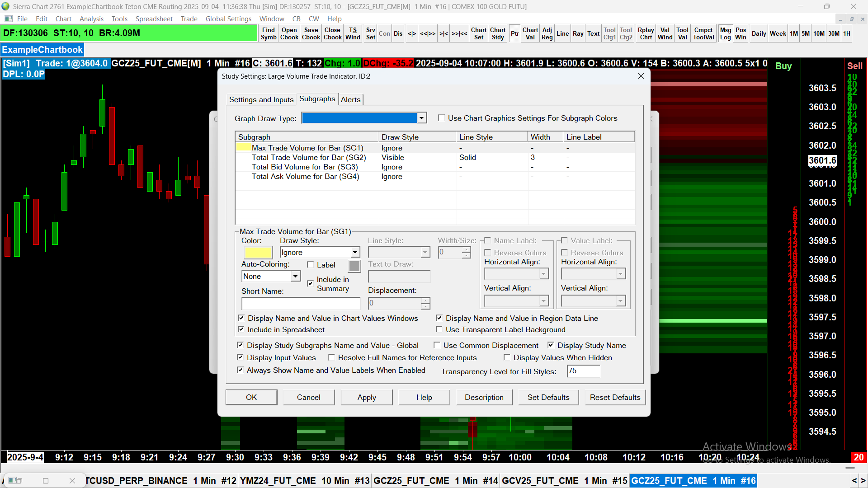Image resolution: width=868 pixels, height=488 pixels.
Task: Switch chart to Daily timeframe
Action: click(x=759, y=33)
